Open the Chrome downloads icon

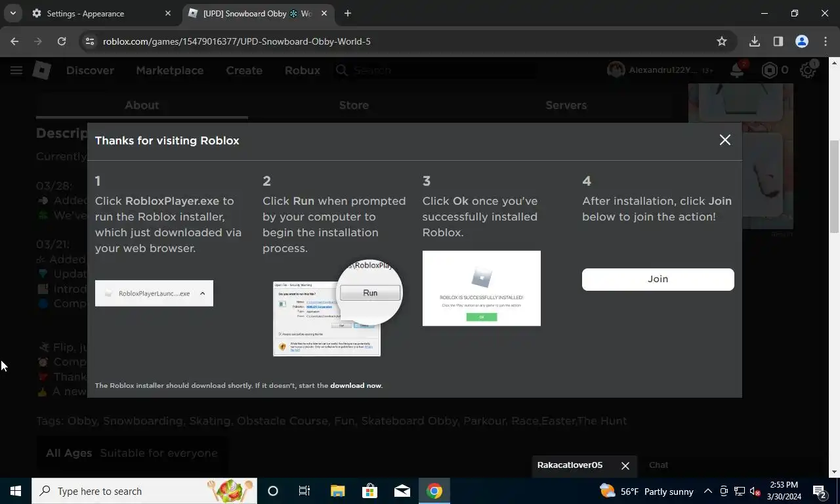[x=755, y=41]
